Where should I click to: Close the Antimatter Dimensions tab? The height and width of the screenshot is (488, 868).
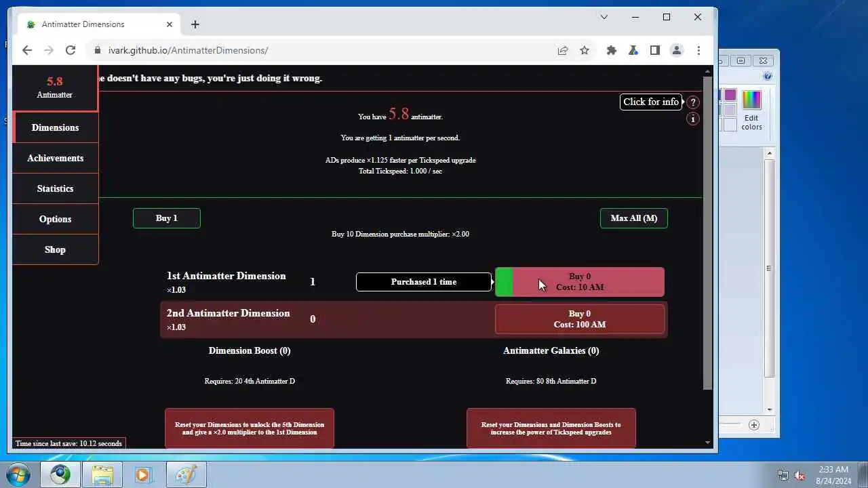pyautogui.click(x=170, y=24)
